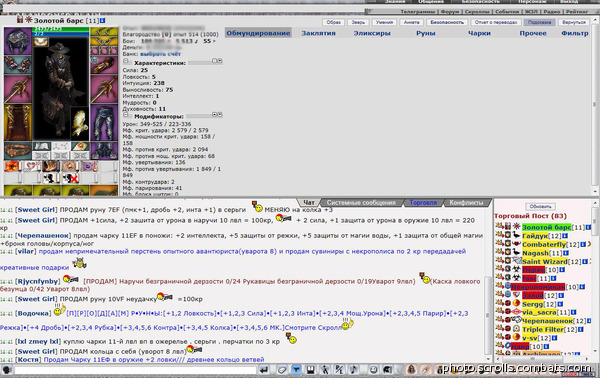Image resolution: width=600 pixels, height=378 pixels.
Task: Select the gloves equipment slot
Action: [x=18, y=64]
